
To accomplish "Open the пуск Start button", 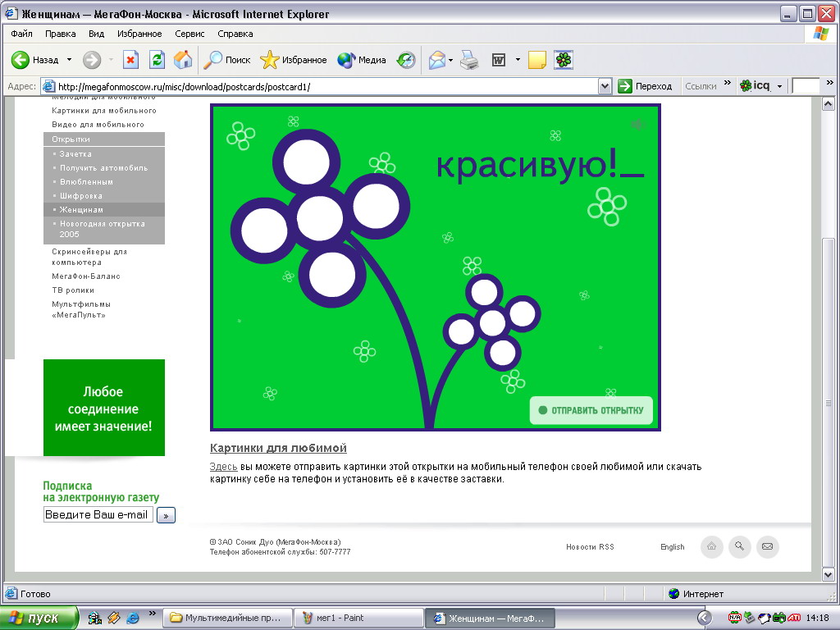I will 39,619.
